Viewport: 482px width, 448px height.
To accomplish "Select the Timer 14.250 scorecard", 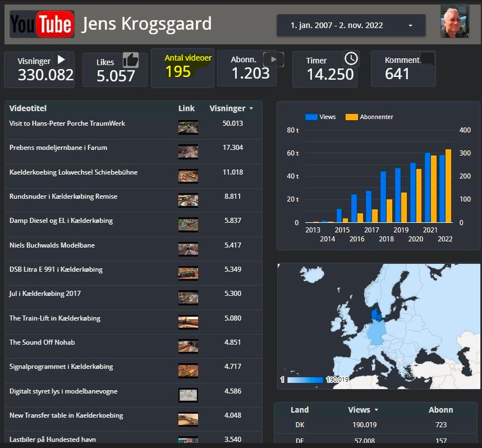I will pos(325,70).
